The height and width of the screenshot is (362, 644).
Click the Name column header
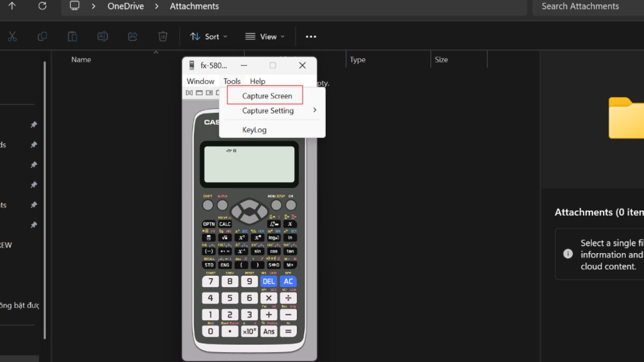pos(81,60)
